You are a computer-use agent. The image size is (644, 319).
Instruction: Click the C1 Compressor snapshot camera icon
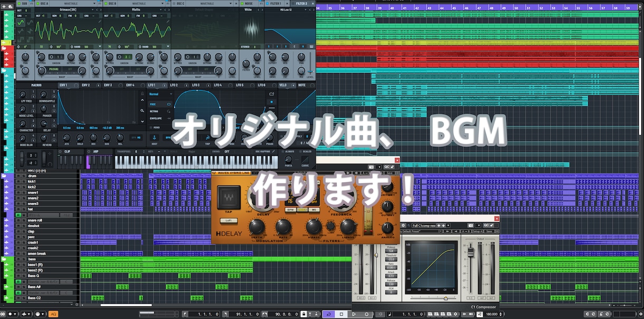(471, 225)
